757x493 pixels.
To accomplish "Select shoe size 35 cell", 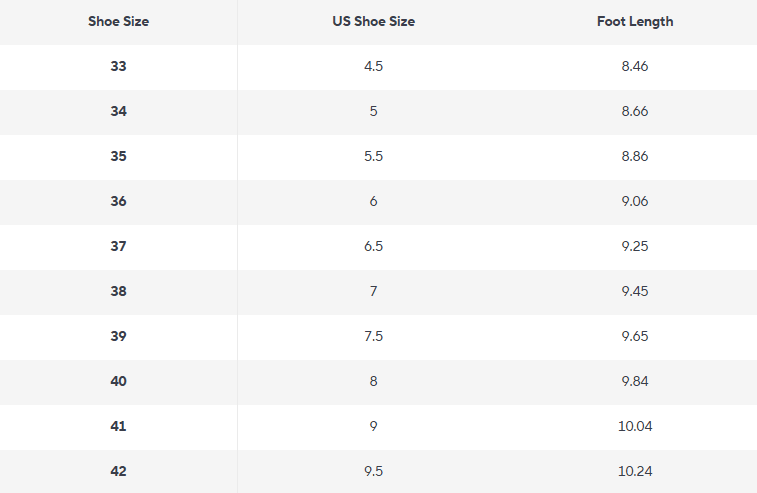I will 118,156.
